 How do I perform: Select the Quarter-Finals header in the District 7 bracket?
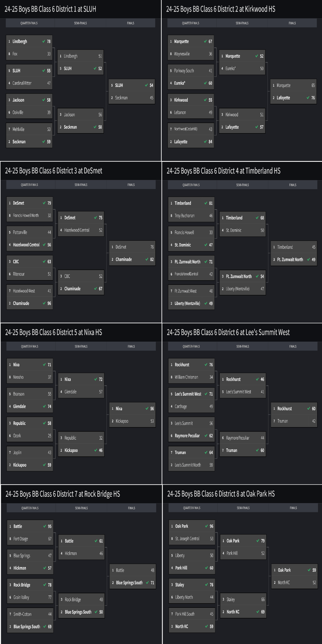coord(30,508)
